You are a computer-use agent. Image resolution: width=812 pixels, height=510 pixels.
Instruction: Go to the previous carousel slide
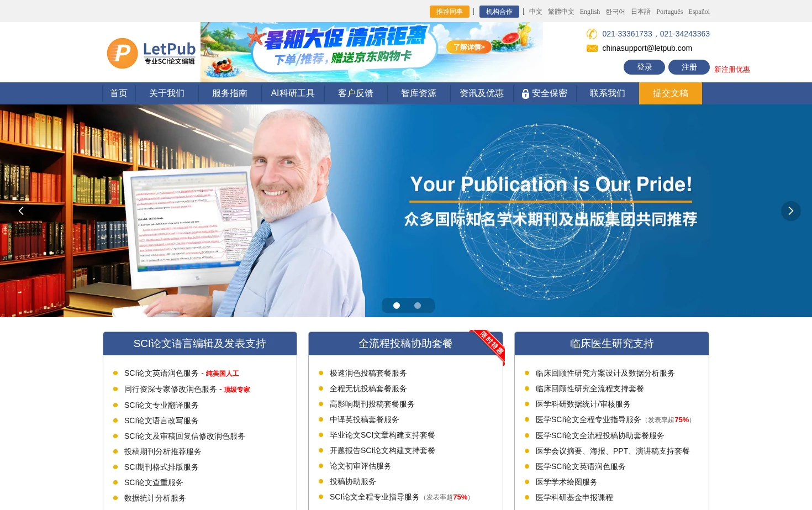(21, 211)
